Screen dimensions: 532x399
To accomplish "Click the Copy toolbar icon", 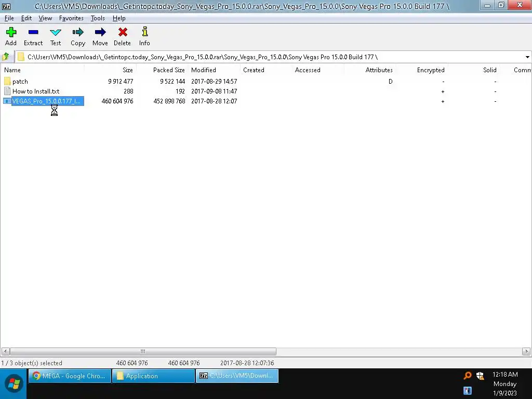I will tap(78, 32).
